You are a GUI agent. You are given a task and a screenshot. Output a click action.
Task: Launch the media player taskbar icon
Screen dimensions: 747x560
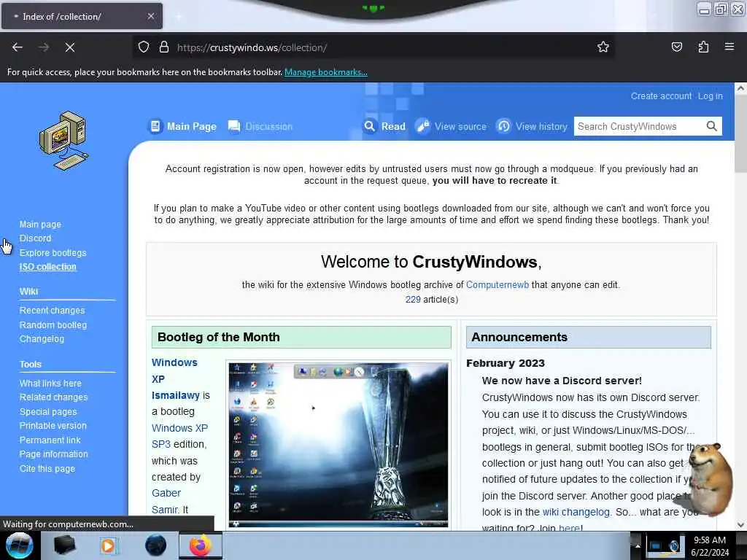tap(109, 545)
